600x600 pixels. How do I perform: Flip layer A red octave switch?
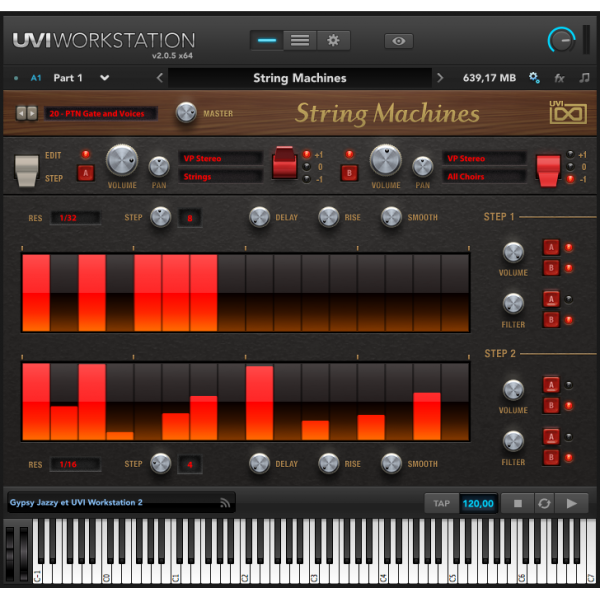284,162
